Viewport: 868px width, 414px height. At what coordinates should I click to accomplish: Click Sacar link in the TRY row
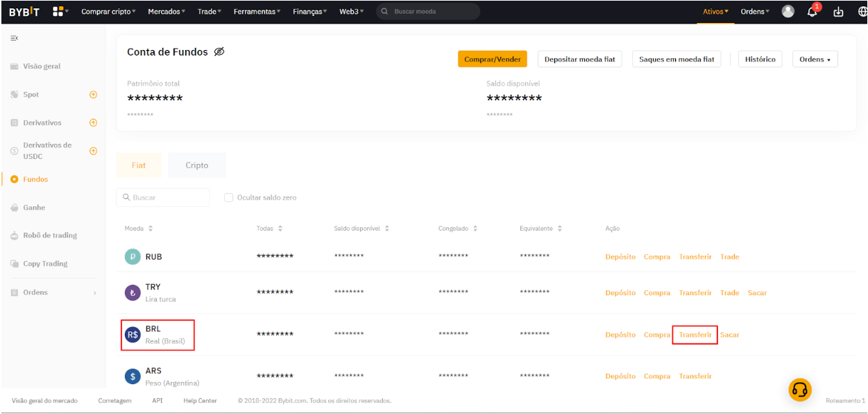click(x=757, y=293)
